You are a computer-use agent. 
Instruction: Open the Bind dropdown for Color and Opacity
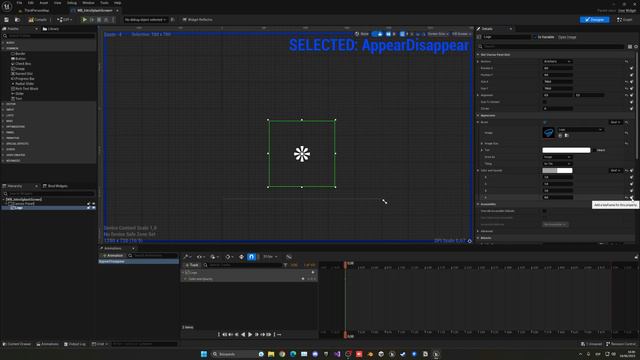[x=616, y=171]
